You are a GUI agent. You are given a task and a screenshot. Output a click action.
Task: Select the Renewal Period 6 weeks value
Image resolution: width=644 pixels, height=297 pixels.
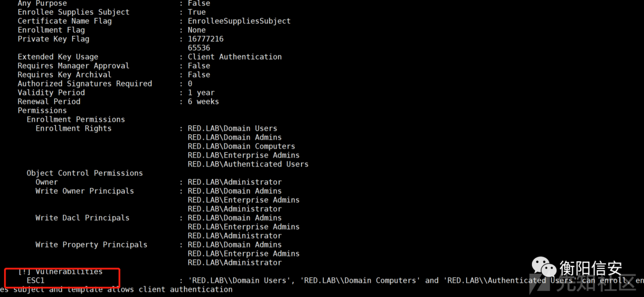(x=203, y=101)
